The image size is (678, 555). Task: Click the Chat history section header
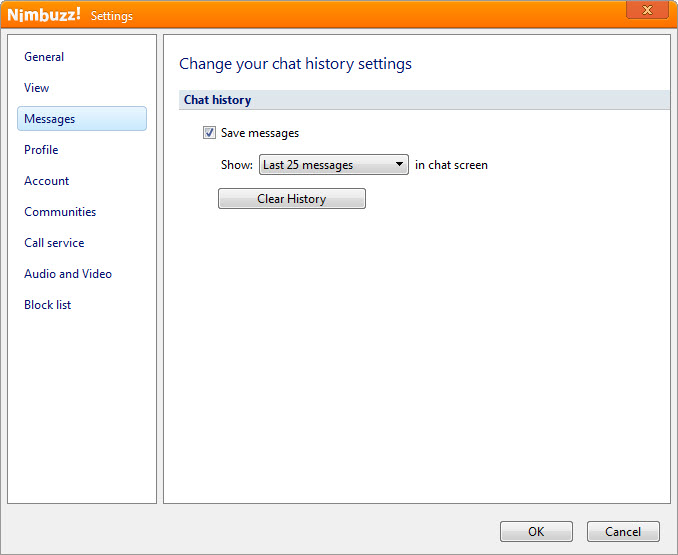(x=217, y=100)
